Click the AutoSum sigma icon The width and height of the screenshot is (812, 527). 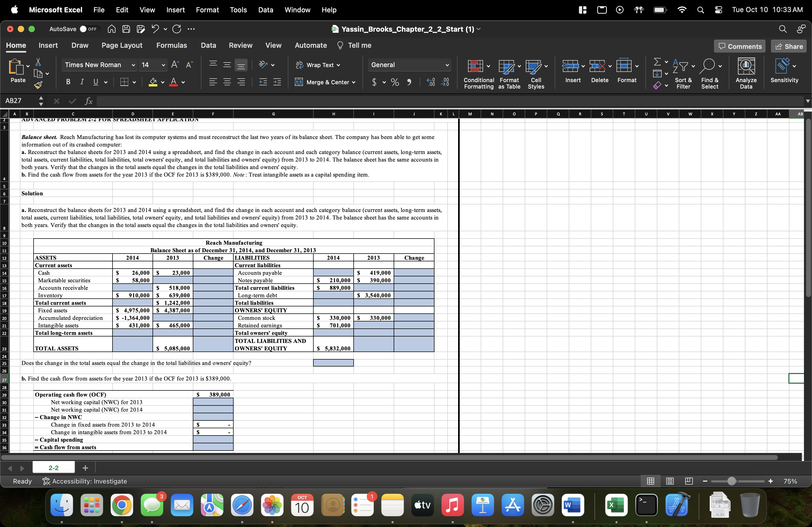pos(657,62)
